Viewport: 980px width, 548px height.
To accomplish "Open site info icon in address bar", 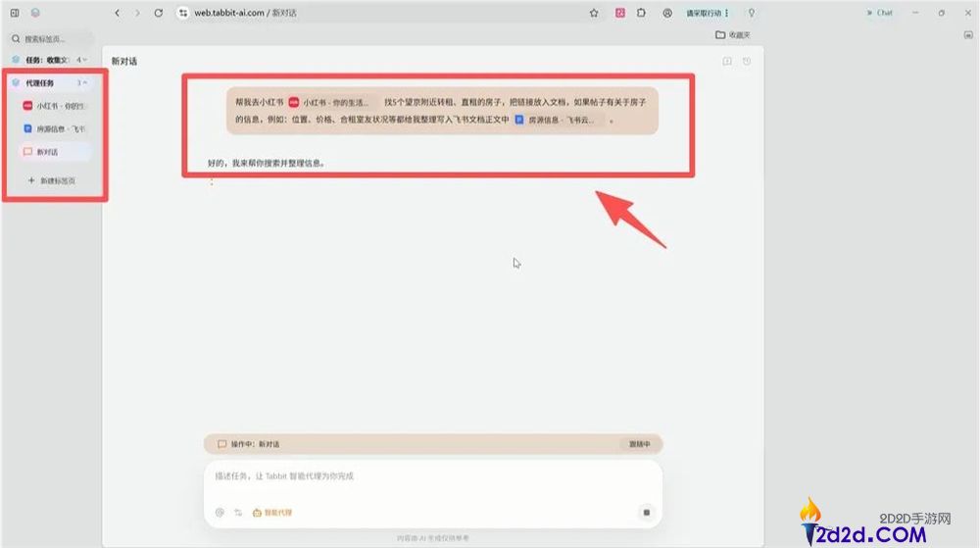I will (182, 13).
